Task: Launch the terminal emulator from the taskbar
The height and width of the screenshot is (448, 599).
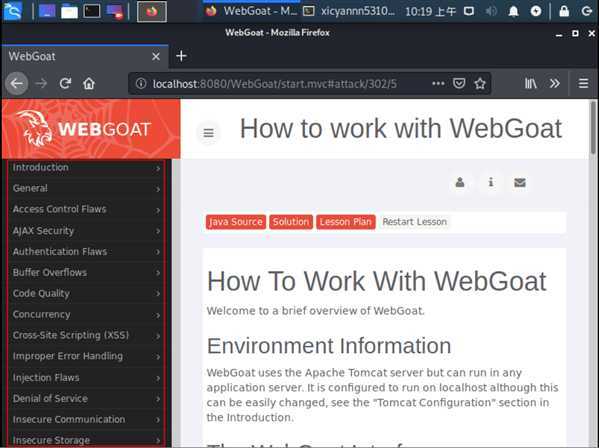Action: tap(92, 11)
